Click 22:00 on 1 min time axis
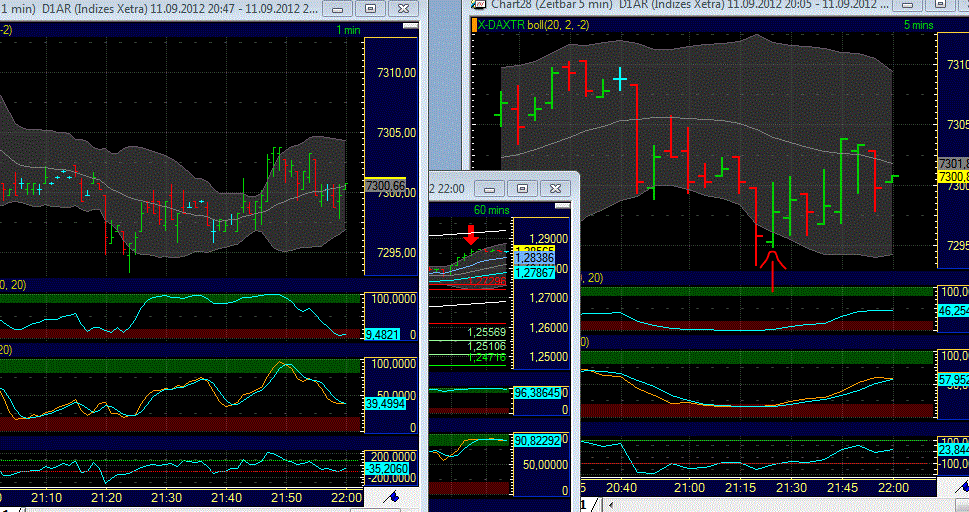 pos(346,498)
